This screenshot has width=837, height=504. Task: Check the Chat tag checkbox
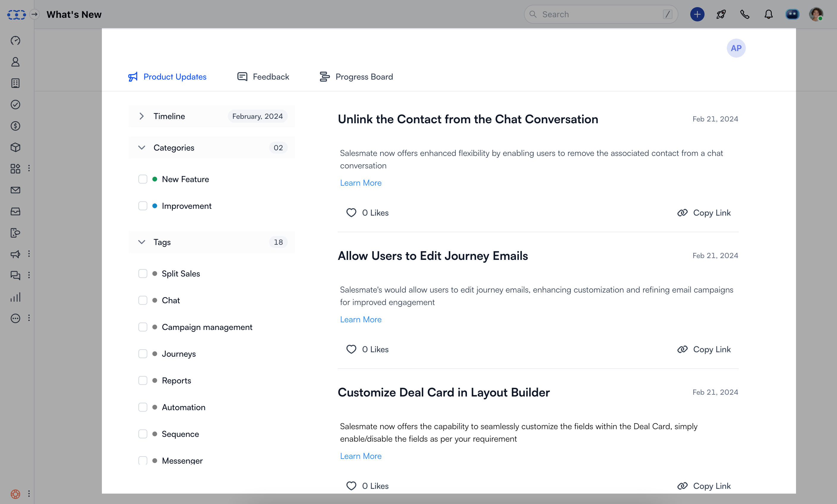pyautogui.click(x=143, y=300)
